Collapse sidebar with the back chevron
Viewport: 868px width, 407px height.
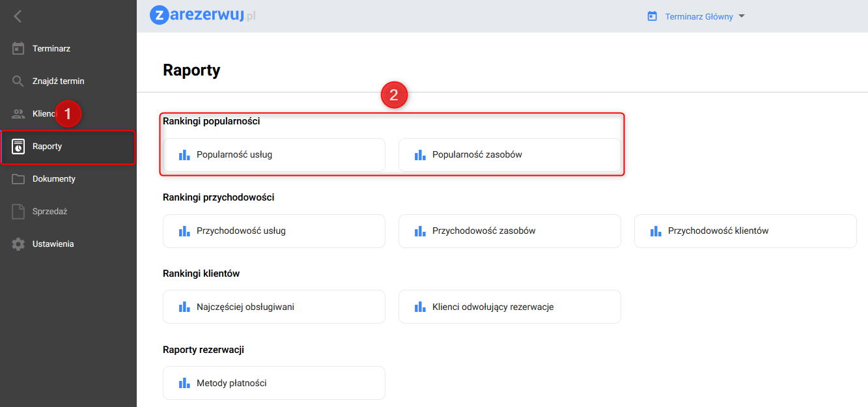coord(18,16)
